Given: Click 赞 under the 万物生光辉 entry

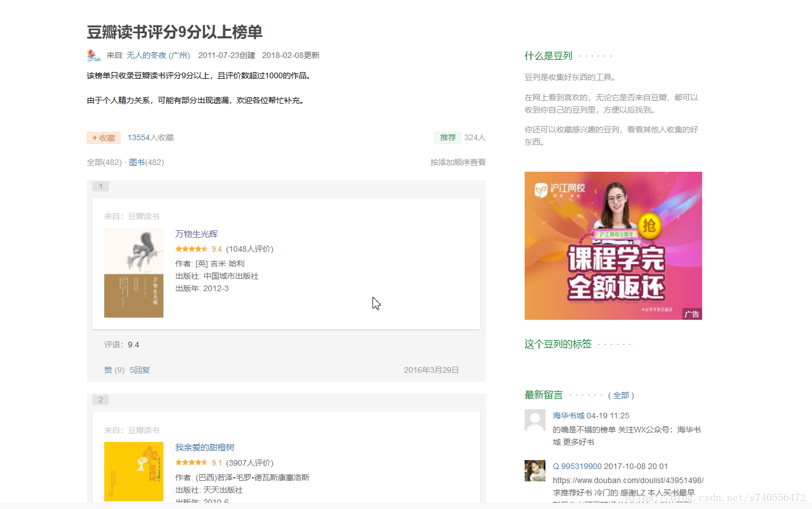Looking at the screenshot, I should point(108,370).
